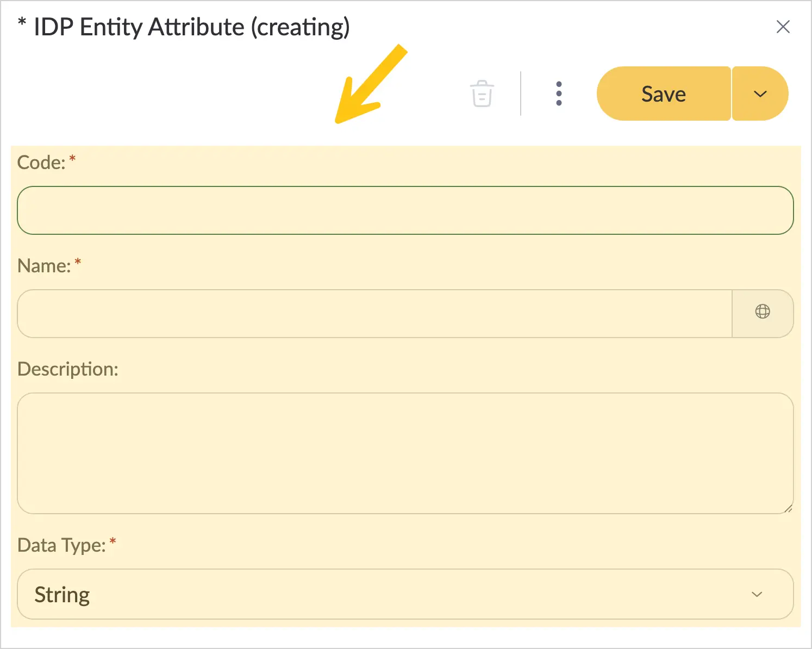Click the Save button
812x649 pixels.
[x=664, y=93]
